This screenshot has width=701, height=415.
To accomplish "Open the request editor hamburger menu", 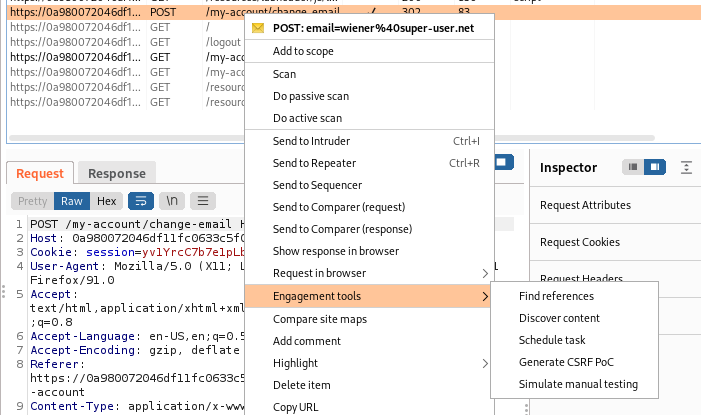I will point(203,201).
